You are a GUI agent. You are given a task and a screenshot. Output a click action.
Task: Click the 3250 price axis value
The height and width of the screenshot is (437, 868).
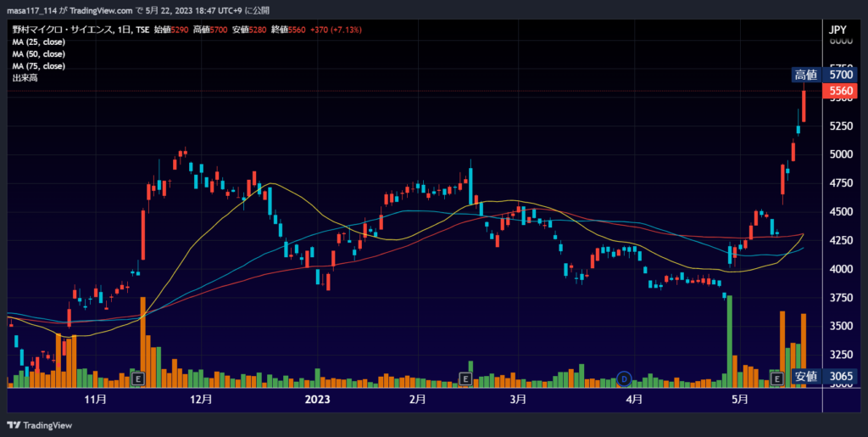point(840,355)
